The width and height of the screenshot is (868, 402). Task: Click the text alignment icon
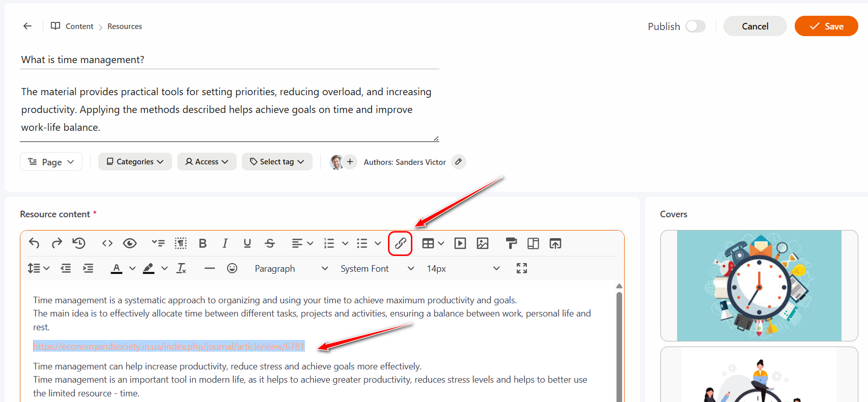[x=297, y=243]
